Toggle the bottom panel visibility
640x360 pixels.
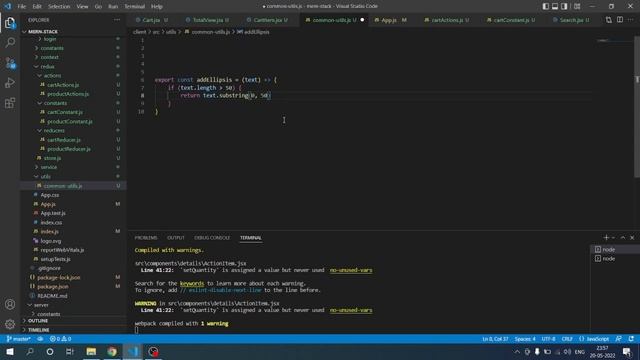pos(555,6)
